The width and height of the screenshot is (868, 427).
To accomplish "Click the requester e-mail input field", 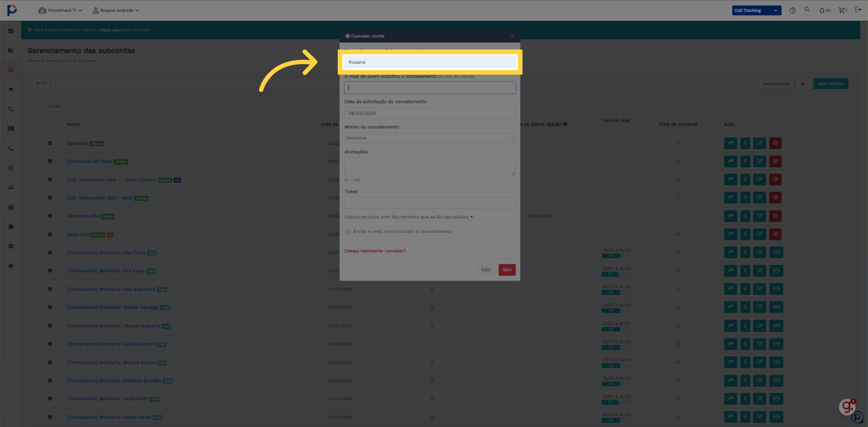I will pos(429,88).
